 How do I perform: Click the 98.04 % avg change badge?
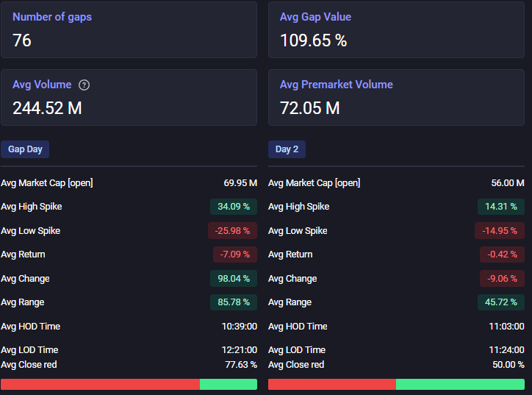(x=234, y=279)
